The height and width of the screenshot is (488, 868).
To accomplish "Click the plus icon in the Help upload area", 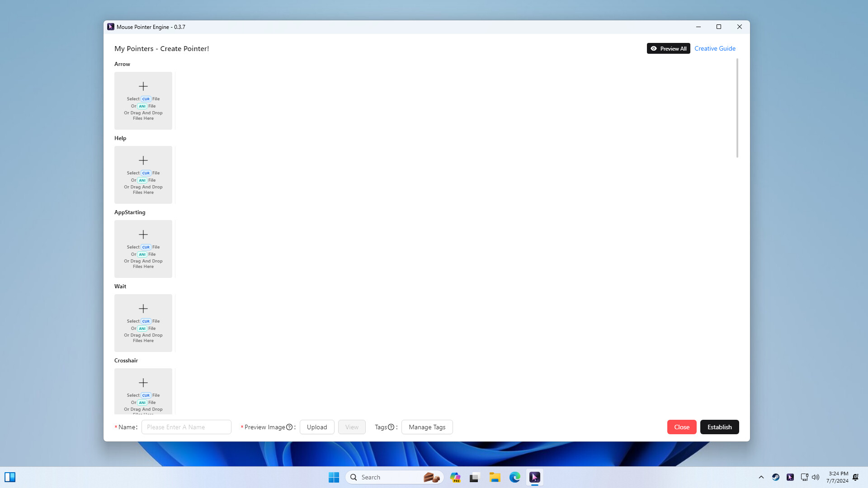I will tap(143, 160).
